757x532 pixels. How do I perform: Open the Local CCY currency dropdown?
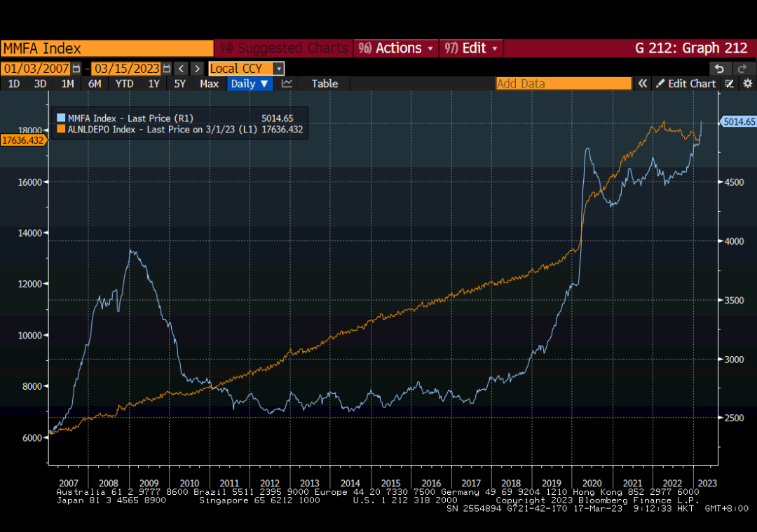coord(278,69)
